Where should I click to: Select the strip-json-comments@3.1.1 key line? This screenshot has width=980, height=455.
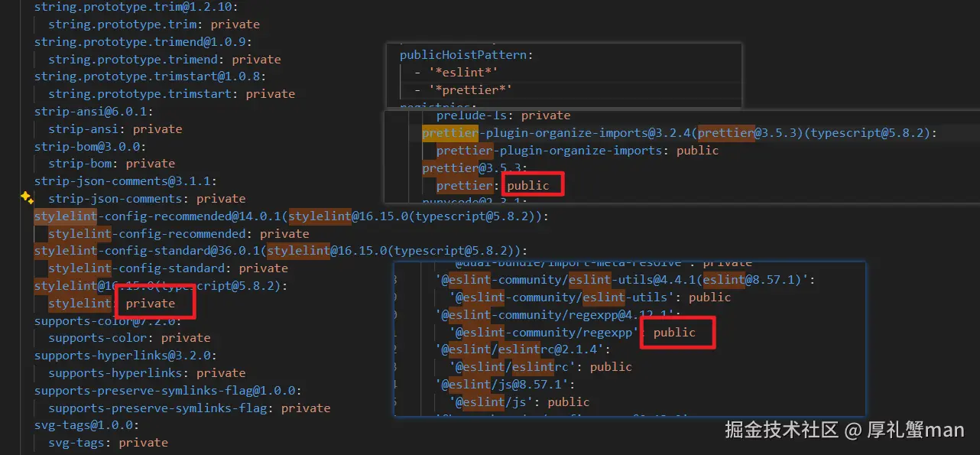click(125, 181)
